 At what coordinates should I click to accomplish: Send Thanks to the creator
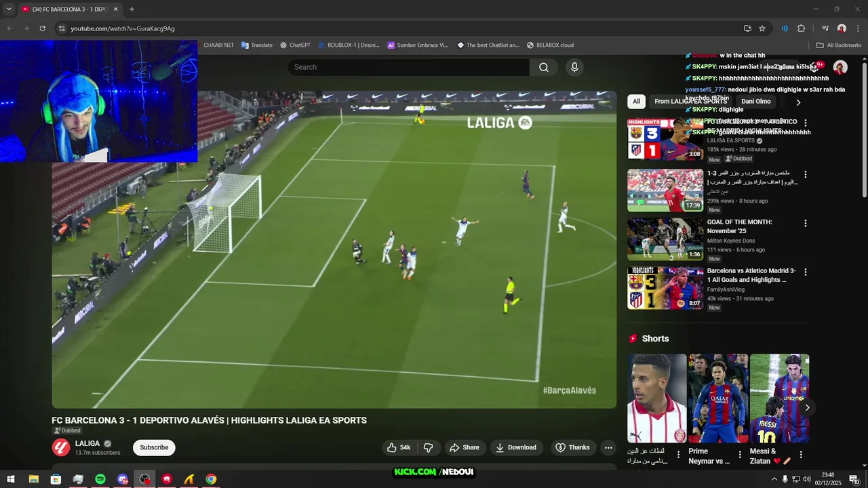(x=572, y=447)
